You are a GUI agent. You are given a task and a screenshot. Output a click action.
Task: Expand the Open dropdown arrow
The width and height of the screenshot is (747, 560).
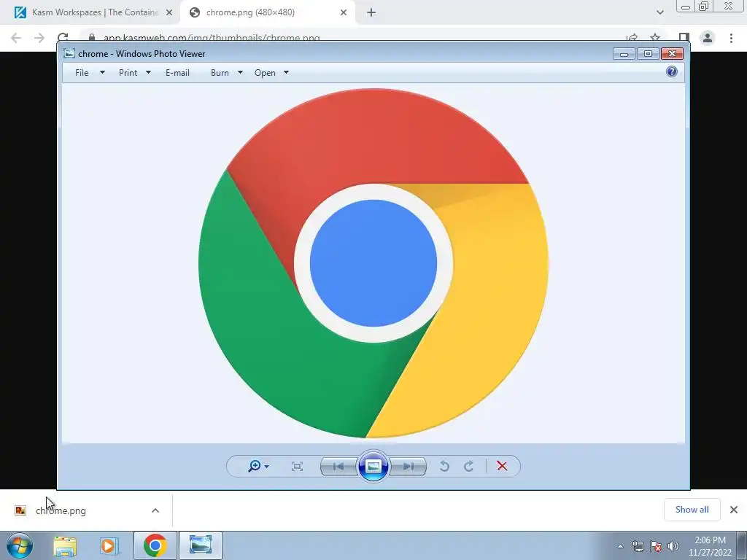(286, 72)
